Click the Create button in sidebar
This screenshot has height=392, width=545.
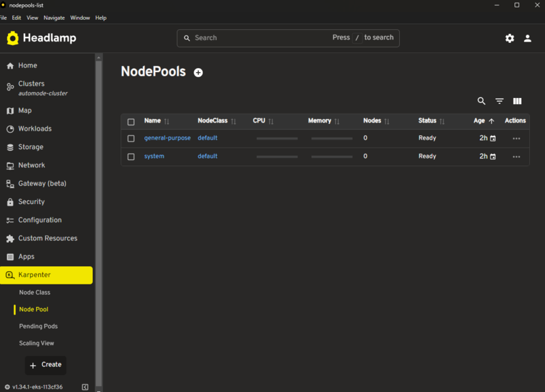(x=46, y=365)
